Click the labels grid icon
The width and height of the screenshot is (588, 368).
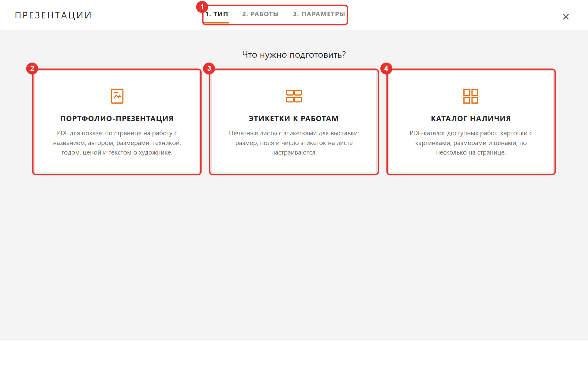coord(294,96)
